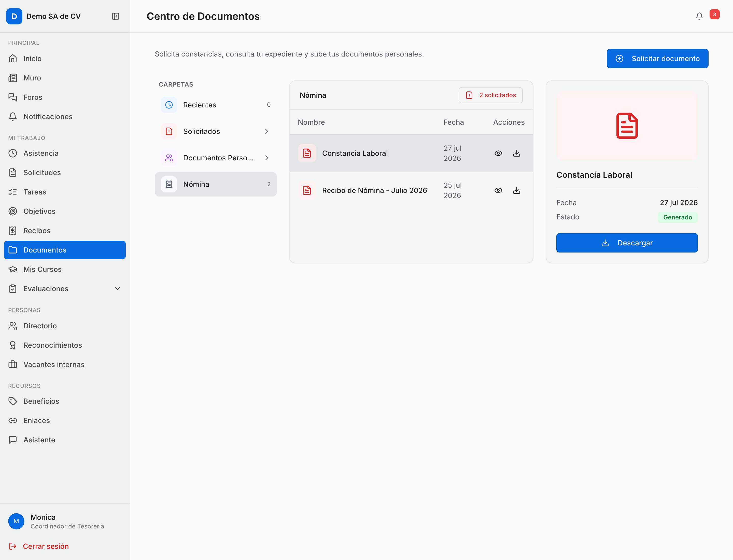Click the Beneficios tag icon
The image size is (733, 560).
point(13,401)
